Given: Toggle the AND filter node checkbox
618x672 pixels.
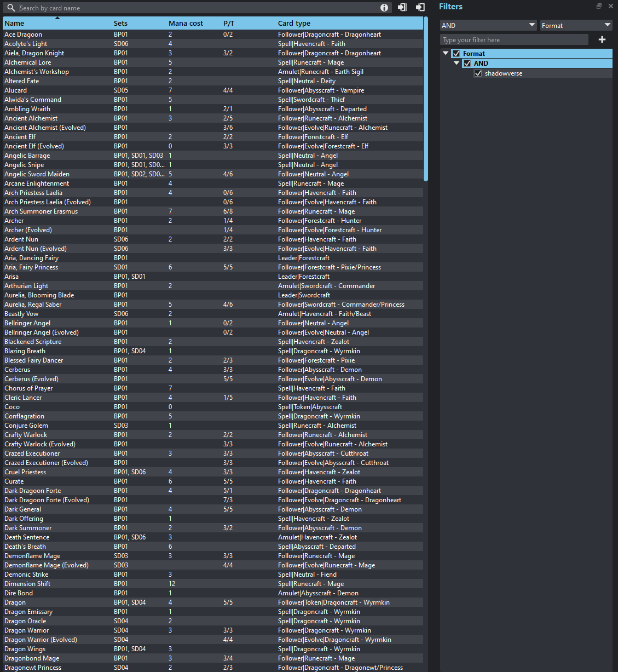Looking at the screenshot, I should pyautogui.click(x=467, y=64).
